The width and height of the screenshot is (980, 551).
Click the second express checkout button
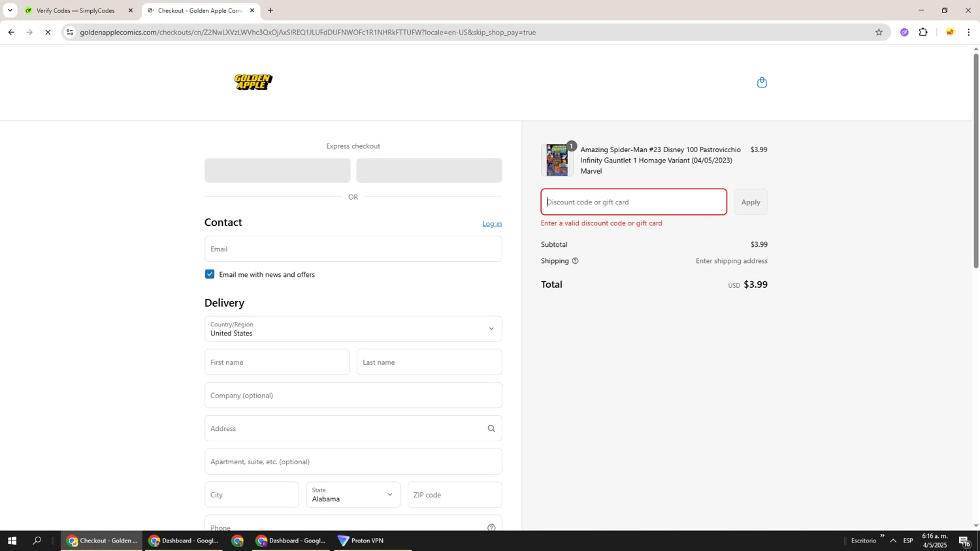click(x=429, y=170)
